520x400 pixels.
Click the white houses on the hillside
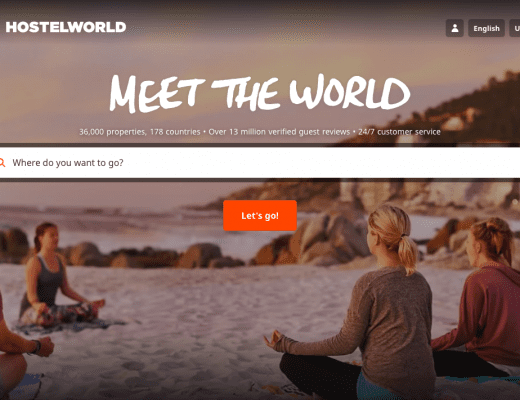(x=459, y=121)
